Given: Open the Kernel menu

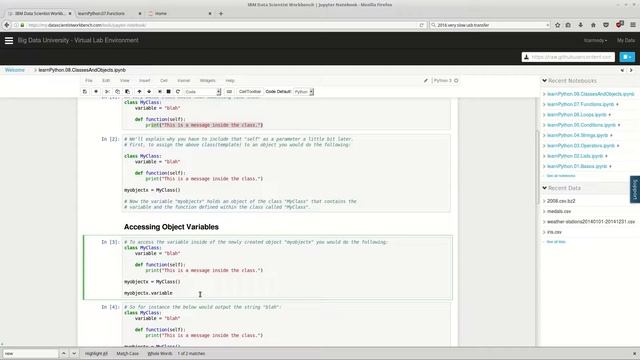Looking at the screenshot, I should point(184,81).
